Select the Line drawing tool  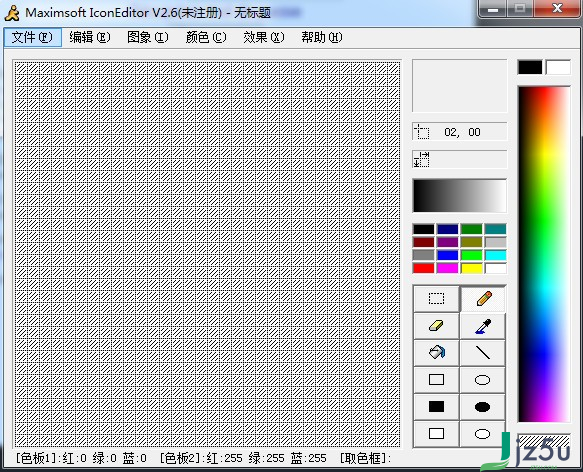click(483, 353)
